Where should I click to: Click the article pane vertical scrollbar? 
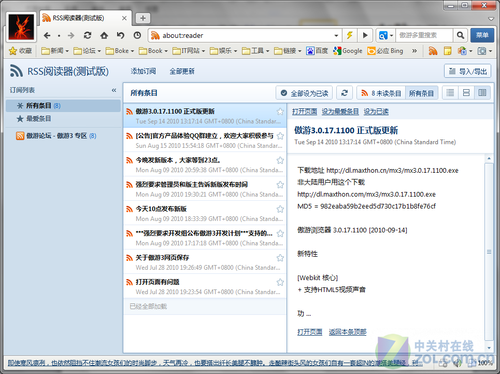489,252
